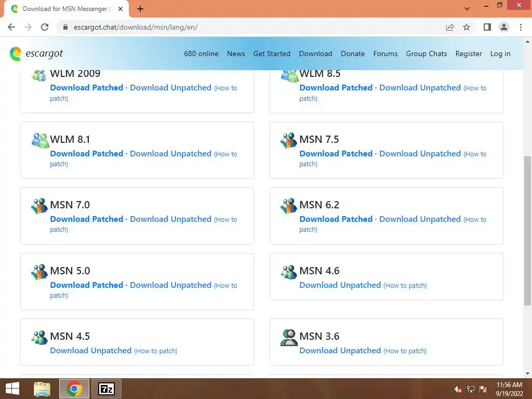Screen dimensions: 532x399
Task: Click the MSN 4.6 messenger icon
Action: tap(289, 271)
